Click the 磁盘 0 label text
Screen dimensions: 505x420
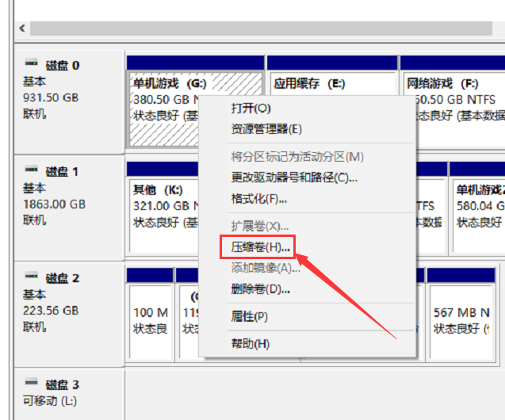coord(63,66)
